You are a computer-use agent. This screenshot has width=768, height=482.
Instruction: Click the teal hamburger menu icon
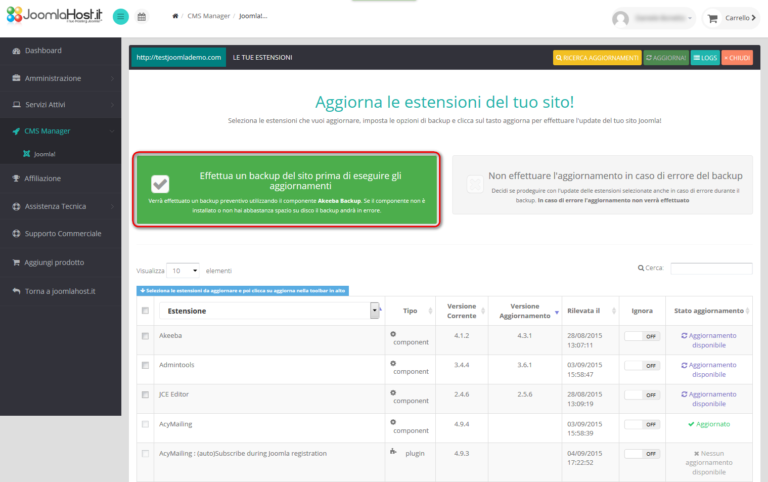click(121, 17)
